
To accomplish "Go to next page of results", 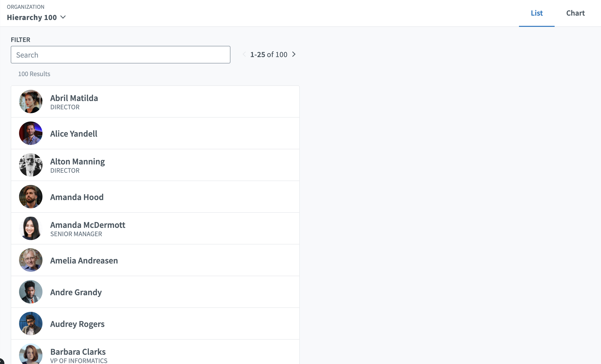I will click(294, 54).
